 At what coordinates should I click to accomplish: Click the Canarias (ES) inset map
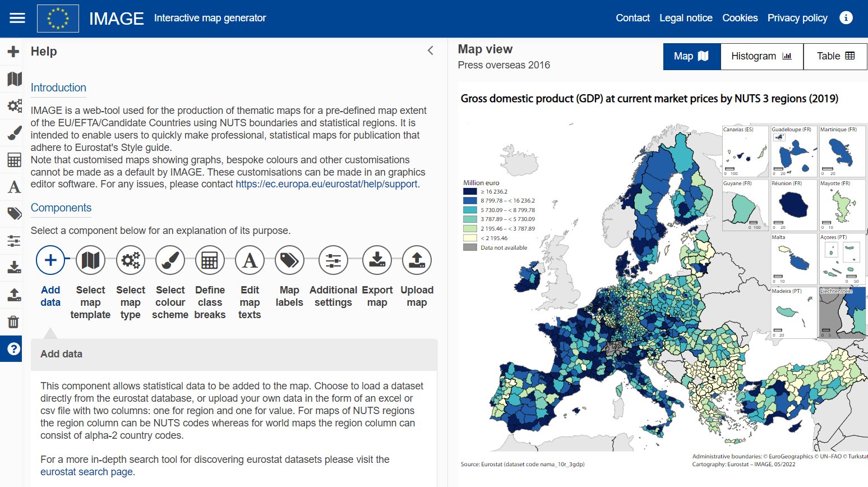pyautogui.click(x=745, y=151)
